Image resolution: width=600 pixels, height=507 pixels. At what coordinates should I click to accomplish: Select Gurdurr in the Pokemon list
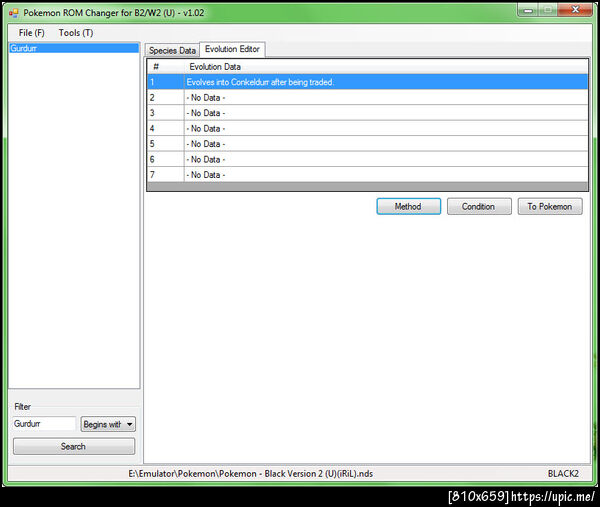pyautogui.click(x=74, y=48)
